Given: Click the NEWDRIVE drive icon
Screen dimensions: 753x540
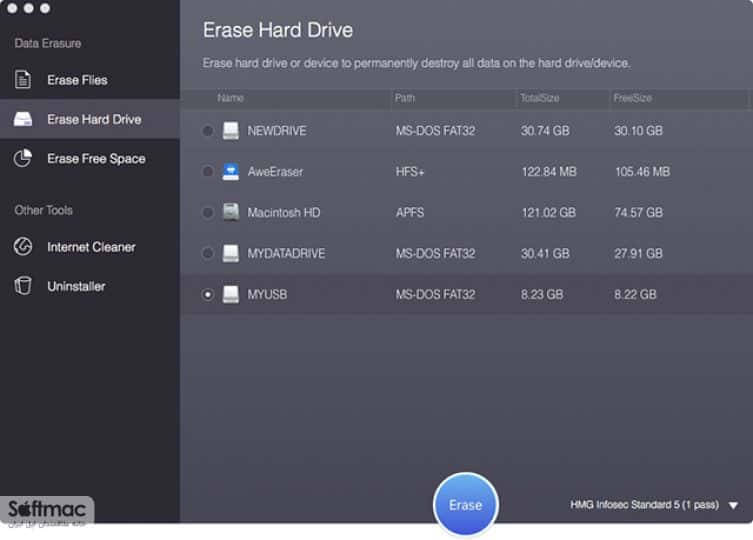Looking at the screenshot, I should (231, 131).
